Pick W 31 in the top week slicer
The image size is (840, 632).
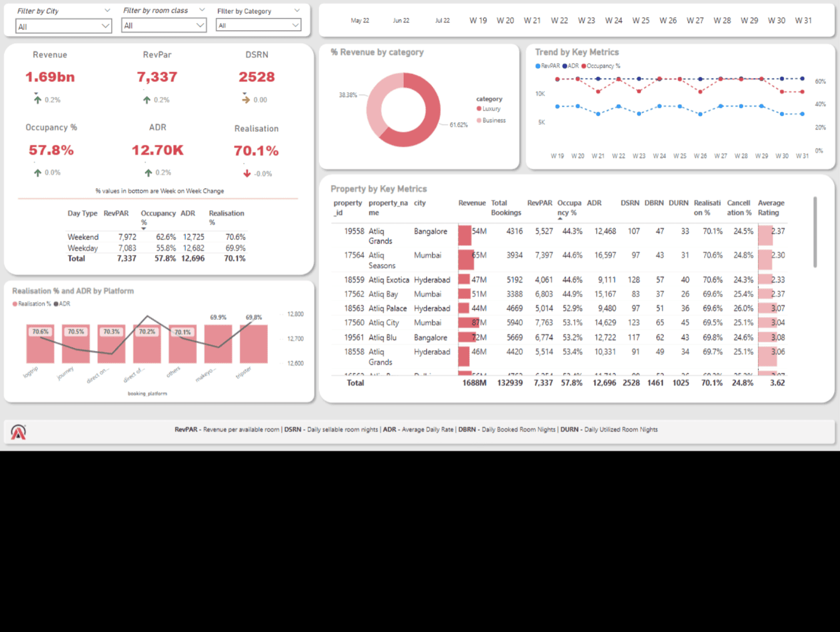click(803, 21)
